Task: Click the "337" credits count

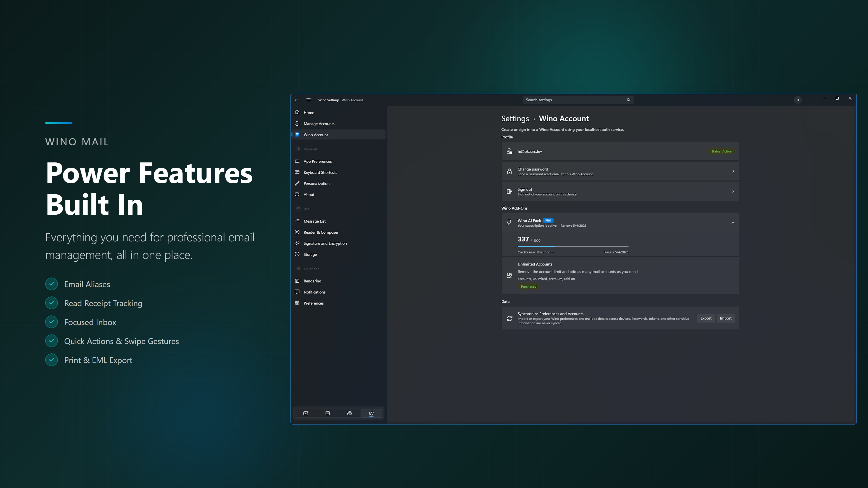Action: click(523, 239)
